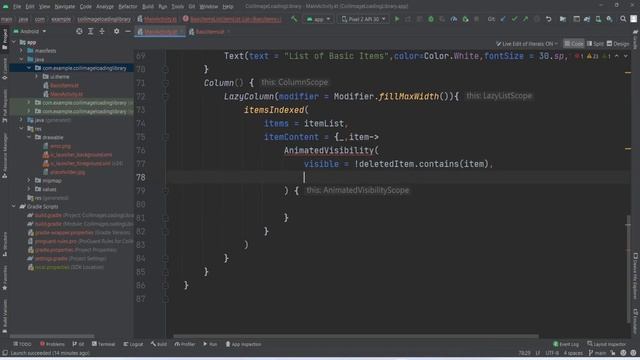This screenshot has width=640, height=360.
Task: Open the Layout Inspector
Action: pyautogui.click(x=607, y=344)
